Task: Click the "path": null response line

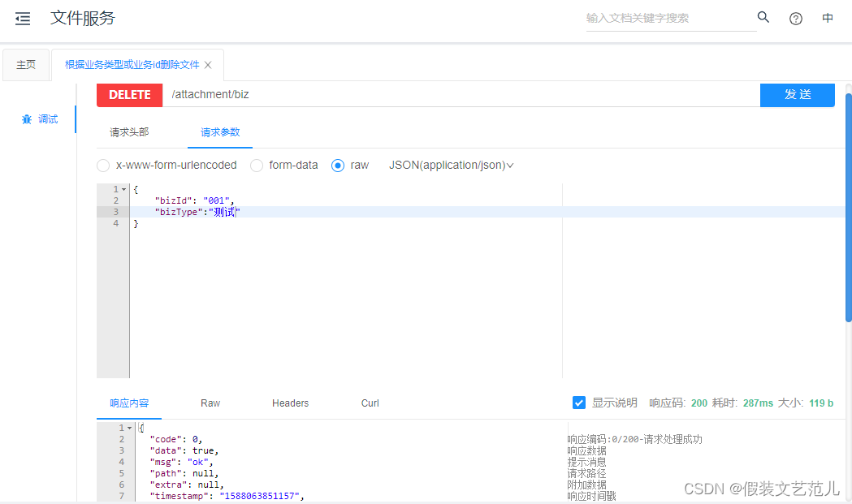Action: click(184, 474)
